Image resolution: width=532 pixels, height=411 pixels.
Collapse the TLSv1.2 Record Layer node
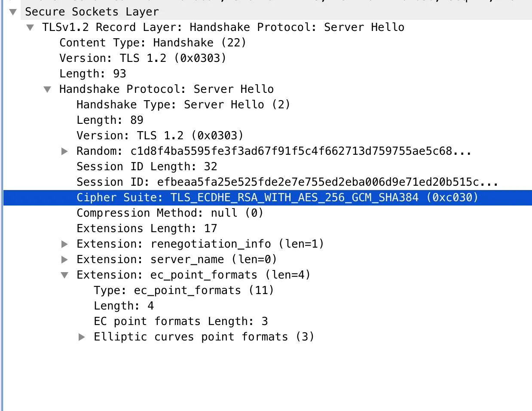(30, 28)
